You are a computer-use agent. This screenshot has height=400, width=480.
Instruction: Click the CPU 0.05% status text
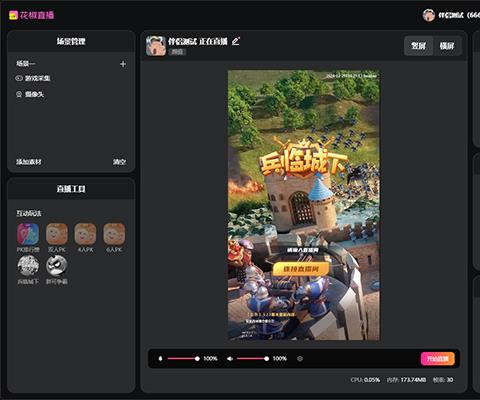[x=365, y=380]
